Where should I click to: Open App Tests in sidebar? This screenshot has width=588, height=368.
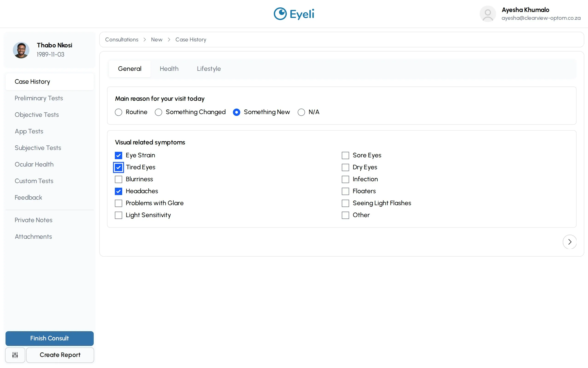pyautogui.click(x=50, y=131)
